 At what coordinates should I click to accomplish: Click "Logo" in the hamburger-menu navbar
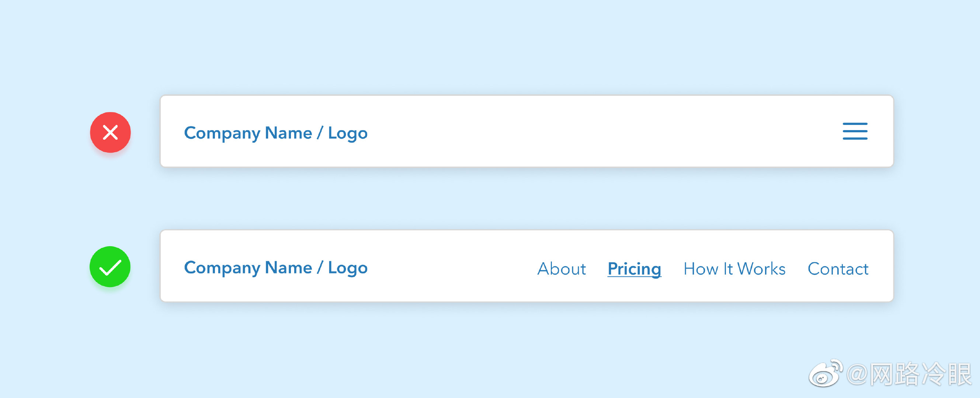coord(348,133)
